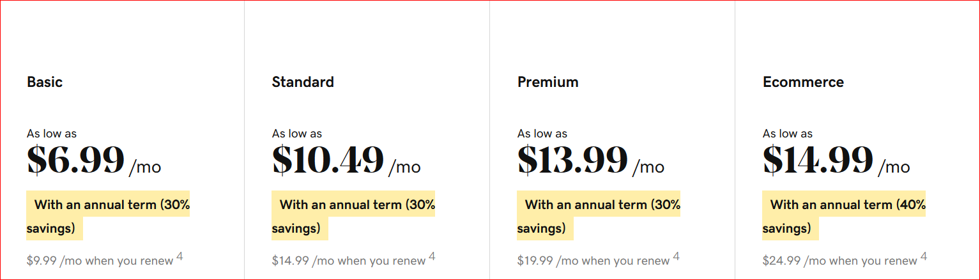980x280 pixels.
Task: Select the Ecommerce plan heading
Action: (x=803, y=82)
